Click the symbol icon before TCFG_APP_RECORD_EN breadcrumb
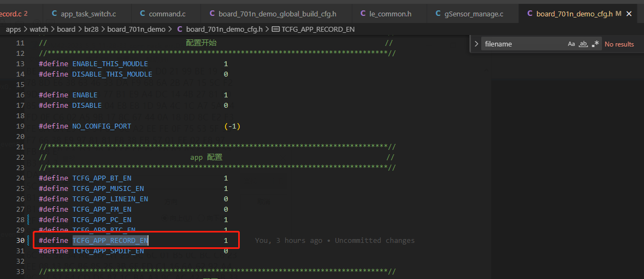 (276, 29)
